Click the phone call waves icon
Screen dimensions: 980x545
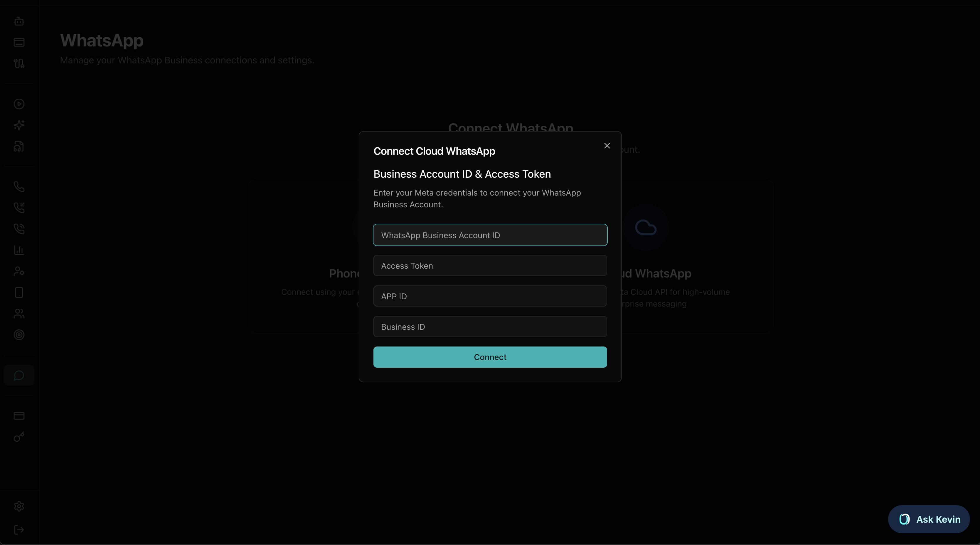[x=19, y=229]
